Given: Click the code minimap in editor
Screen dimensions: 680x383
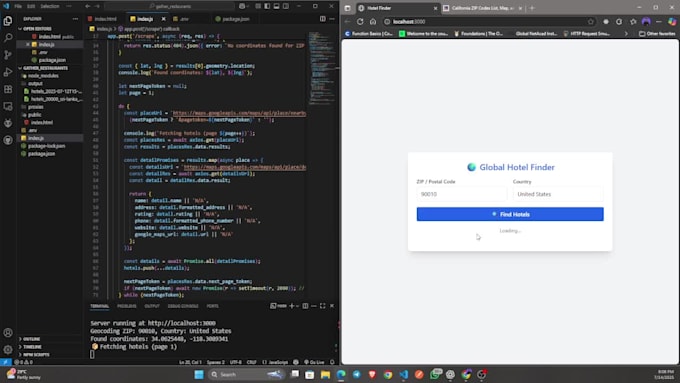Looking at the screenshot, I should point(321,68).
